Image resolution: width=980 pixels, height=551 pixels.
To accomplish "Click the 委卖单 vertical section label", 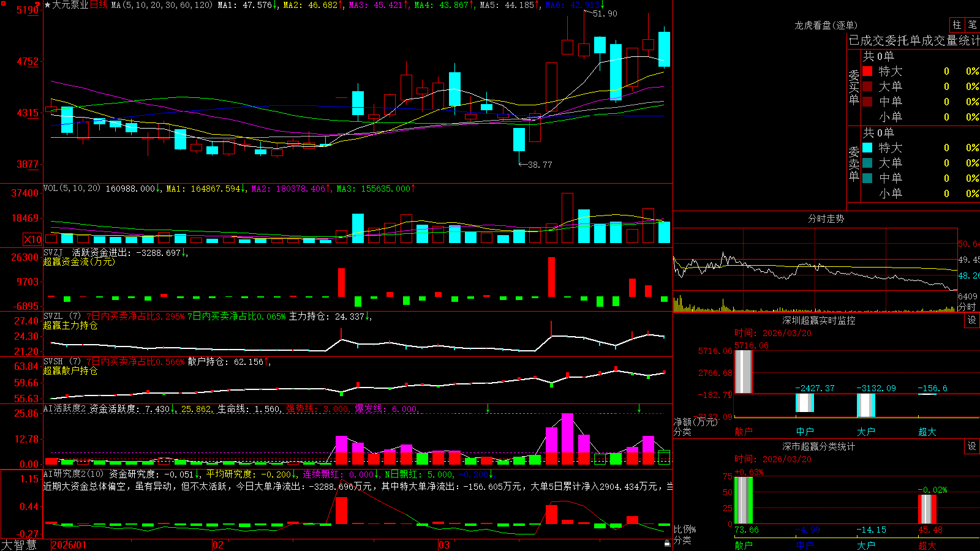I will pyautogui.click(x=854, y=163).
